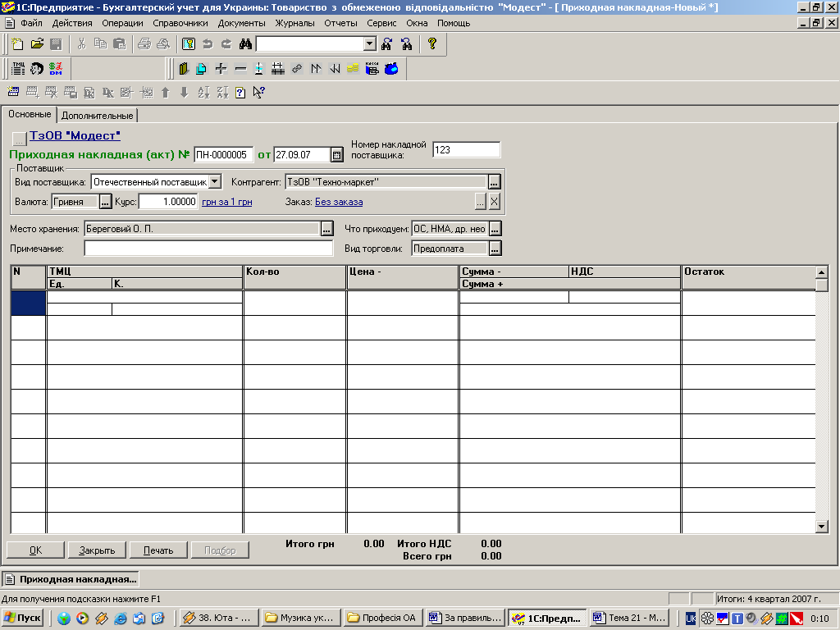Screen dimensions: 840x630
Task: Expand the toolbar search combo box
Action: pos(370,44)
